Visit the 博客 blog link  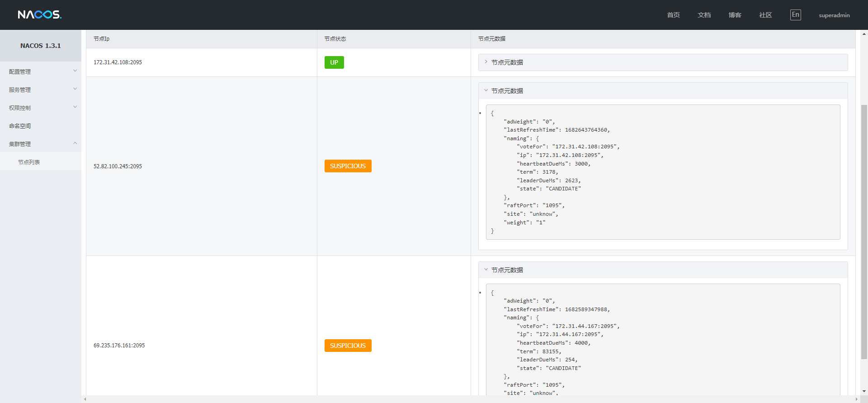(x=735, y=15)
